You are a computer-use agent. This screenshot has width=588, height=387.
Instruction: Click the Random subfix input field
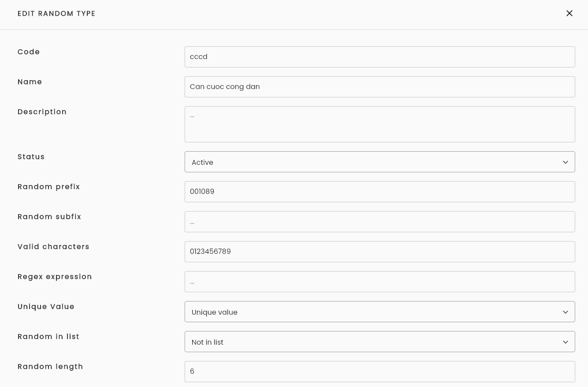pyautogui.click(x=380, y=222)
